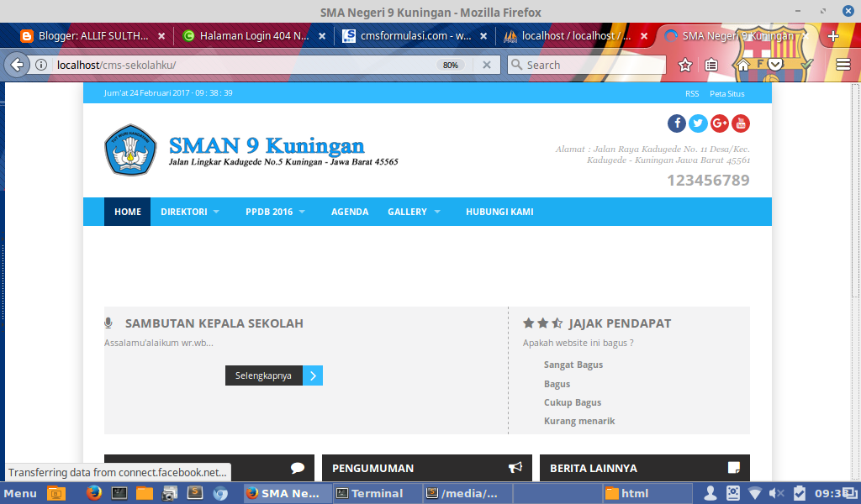This screenshot has height=504, width=861.
Task: Select the Sangat Bagus poll option
Action: (574, 364)
